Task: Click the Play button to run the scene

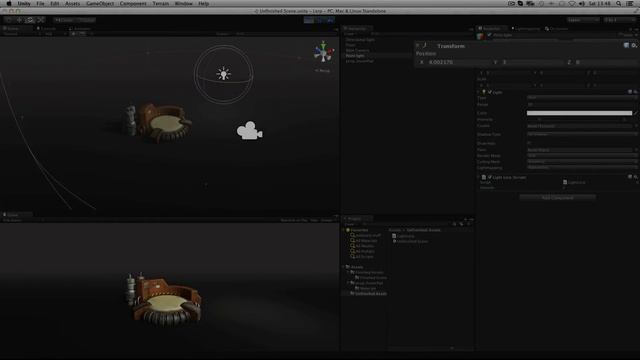Action: coord(309,20)
